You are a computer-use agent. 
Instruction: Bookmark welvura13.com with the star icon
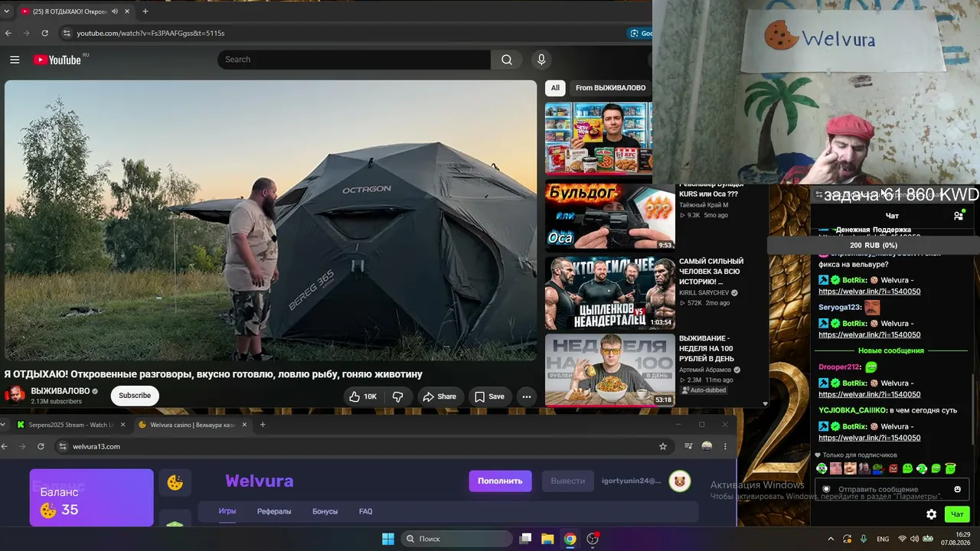click(x=663, y=446)
